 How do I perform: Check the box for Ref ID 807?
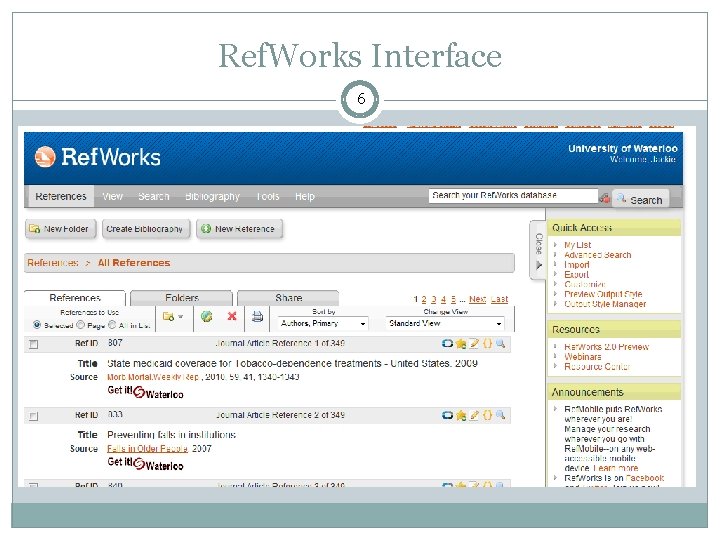tap(34, 344)
